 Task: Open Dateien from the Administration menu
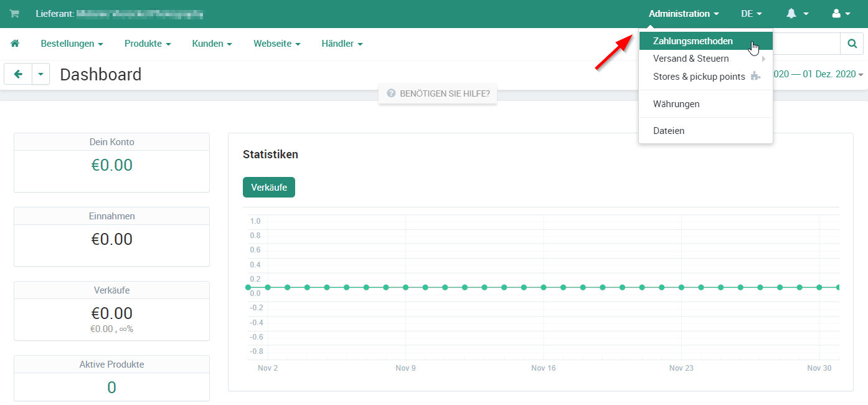pos(706,131)
